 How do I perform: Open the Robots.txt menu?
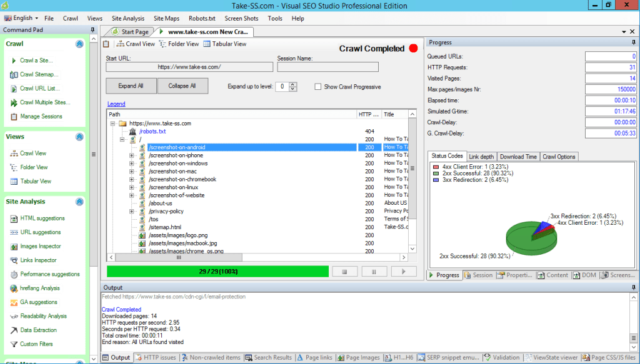(202, 18)
